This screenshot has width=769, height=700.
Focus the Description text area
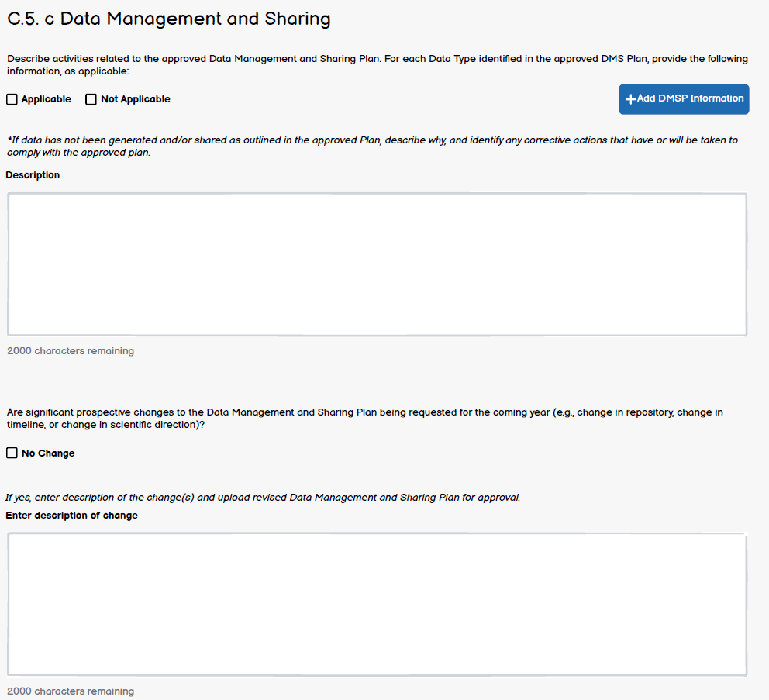click(377, 264)
